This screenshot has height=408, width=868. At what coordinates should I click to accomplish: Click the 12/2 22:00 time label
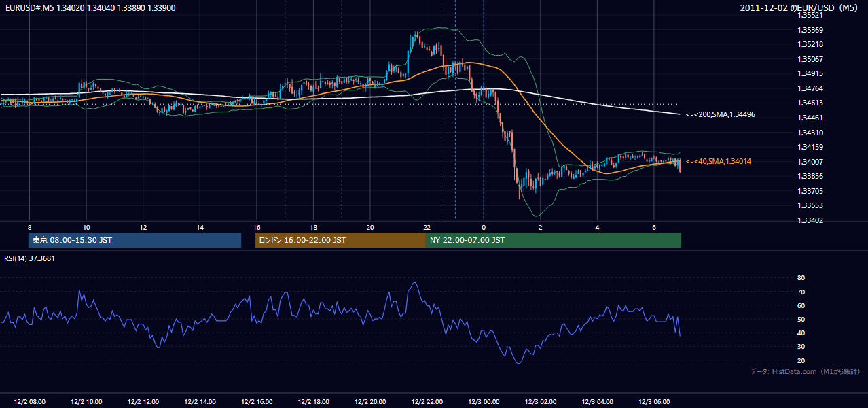coord(427,402)
